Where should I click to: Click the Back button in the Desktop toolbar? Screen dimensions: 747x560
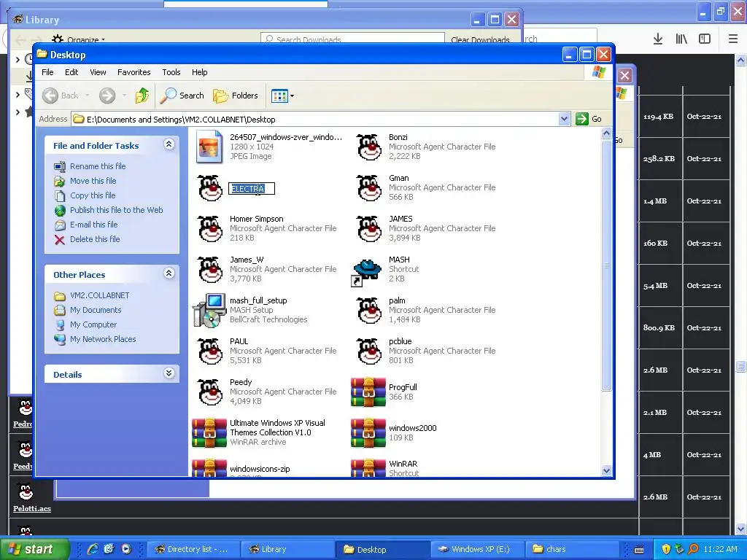(61, 96)
